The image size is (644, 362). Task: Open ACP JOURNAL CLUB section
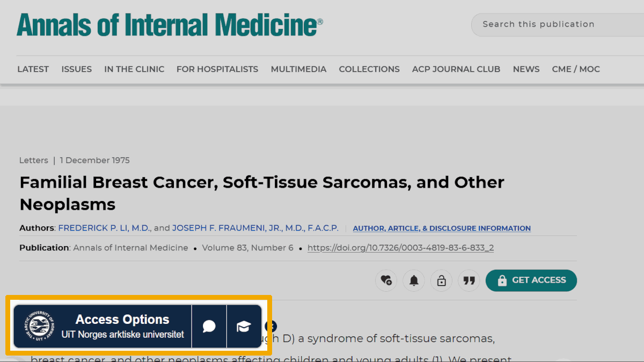456,69
